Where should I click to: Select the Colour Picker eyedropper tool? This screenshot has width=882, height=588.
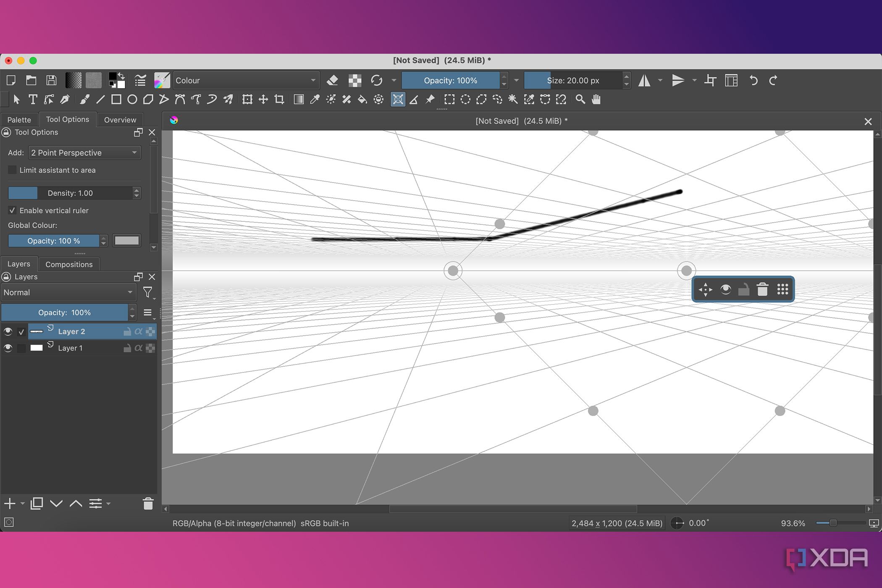(315, 100)
